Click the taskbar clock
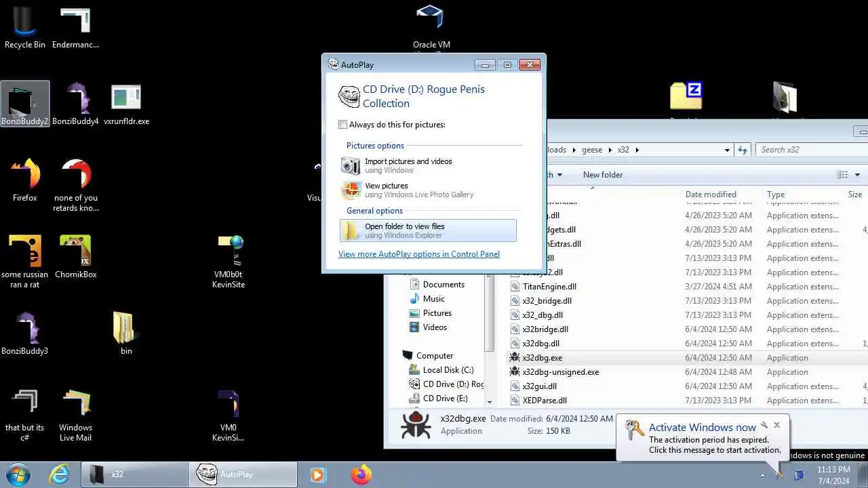 tap(833, 475)
